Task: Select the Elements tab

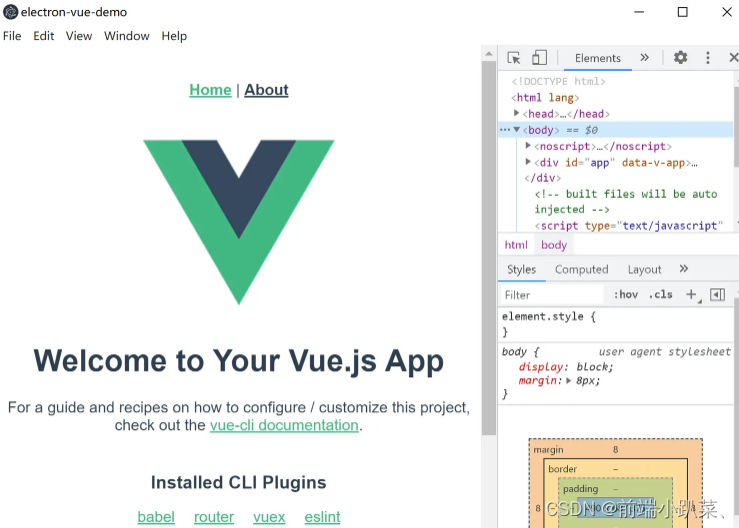Action: [598, 58]
